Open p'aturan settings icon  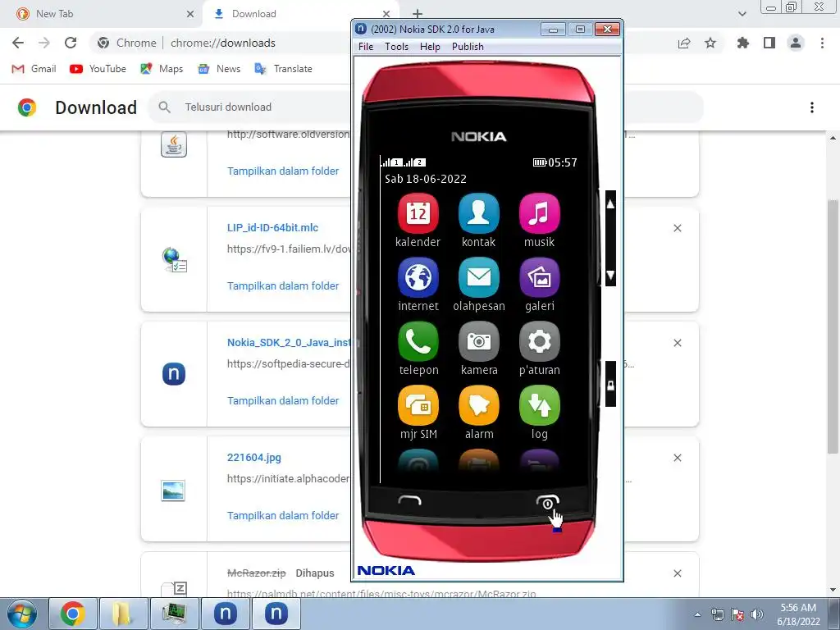point(539,341)
